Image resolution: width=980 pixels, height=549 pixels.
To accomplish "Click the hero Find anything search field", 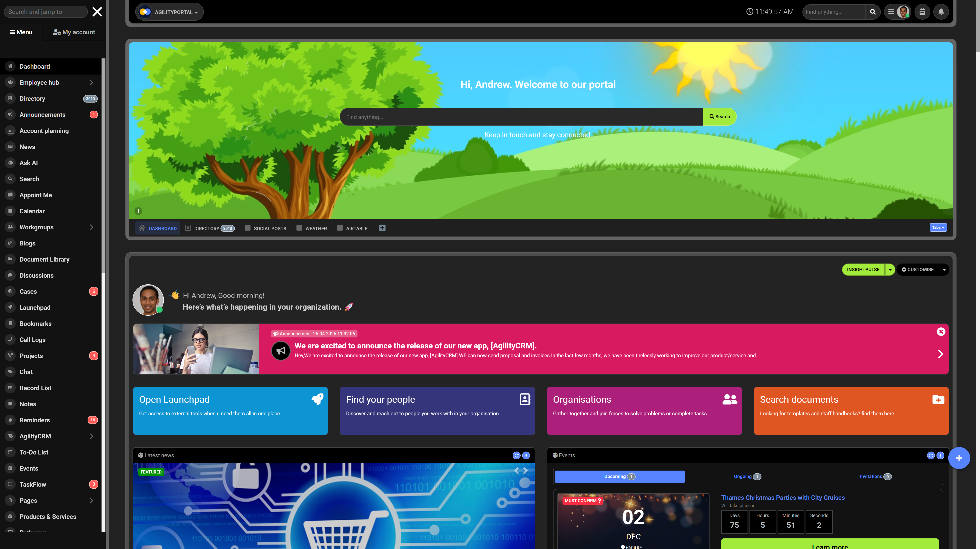I will [521, 117].
